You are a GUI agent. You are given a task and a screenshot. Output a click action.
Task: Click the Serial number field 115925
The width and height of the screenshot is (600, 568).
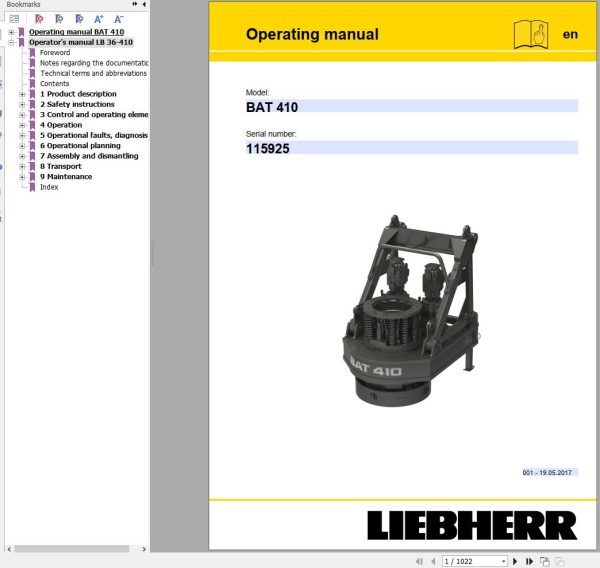point(412,148)
